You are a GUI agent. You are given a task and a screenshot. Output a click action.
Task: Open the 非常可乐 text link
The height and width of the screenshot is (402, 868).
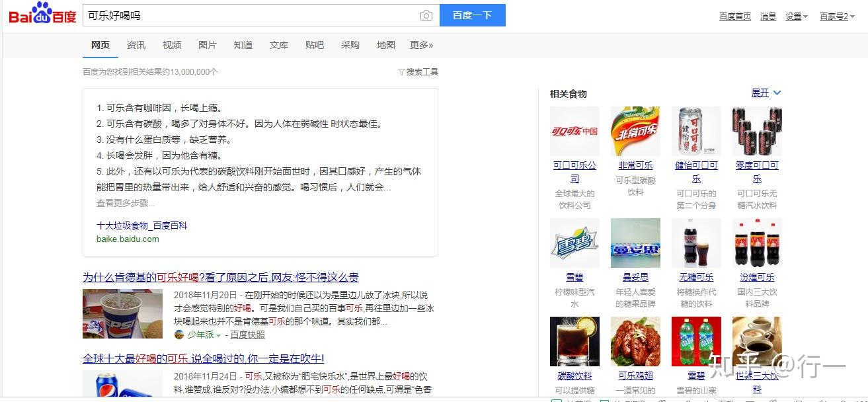(x=635, y=165)
